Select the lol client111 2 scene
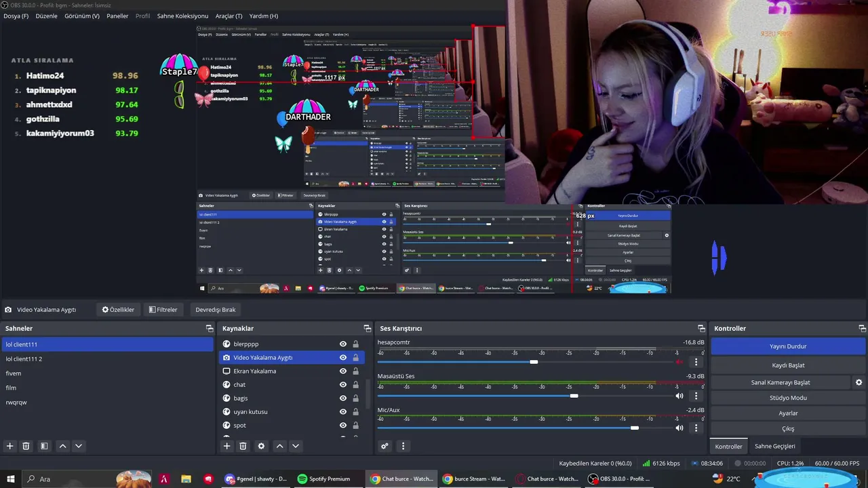The width and height of the screenshot is (868, 488). pos(107,359)
